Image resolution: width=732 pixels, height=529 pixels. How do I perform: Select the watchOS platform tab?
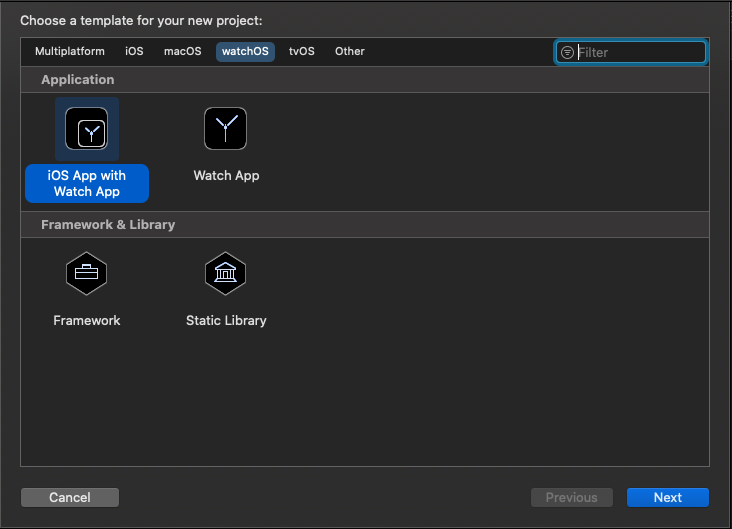tap(245, 51)
